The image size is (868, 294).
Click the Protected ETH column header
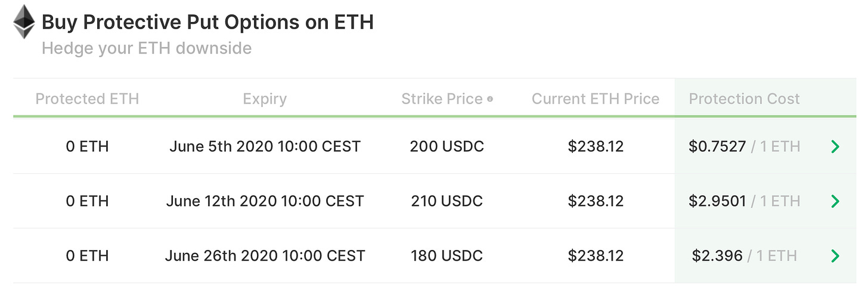pyautogui.click(x=87, y=99)
